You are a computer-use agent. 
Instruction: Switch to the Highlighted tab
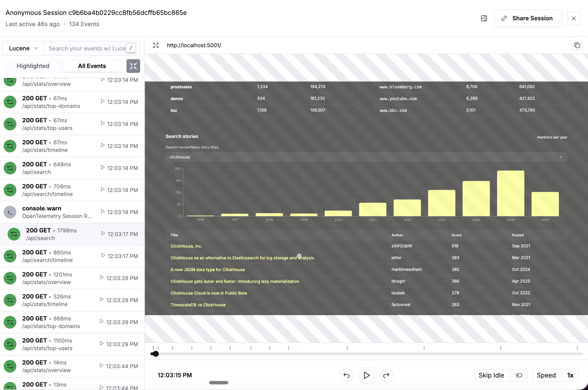point(33,66)
